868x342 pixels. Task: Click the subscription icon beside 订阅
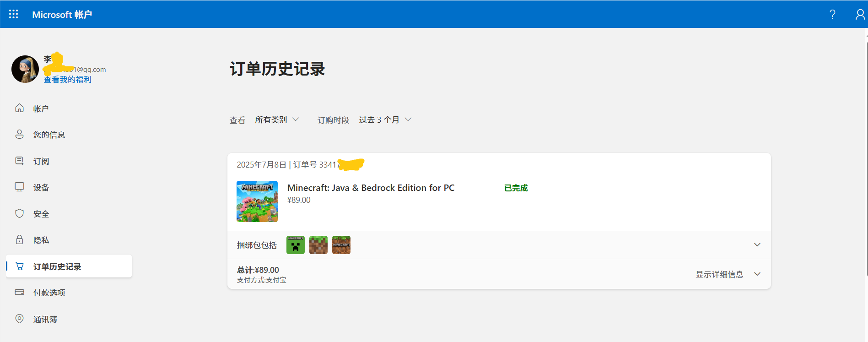[x=19, y=161]
